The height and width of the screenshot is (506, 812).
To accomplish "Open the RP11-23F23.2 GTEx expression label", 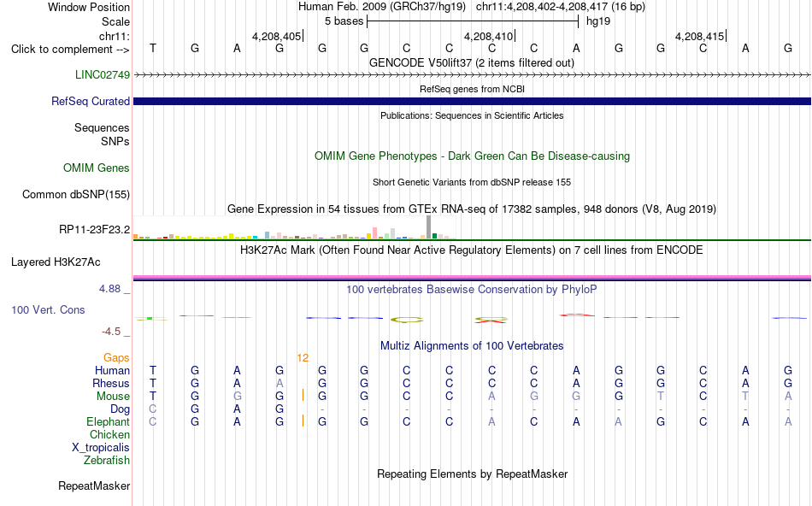I will click(95, 229).
